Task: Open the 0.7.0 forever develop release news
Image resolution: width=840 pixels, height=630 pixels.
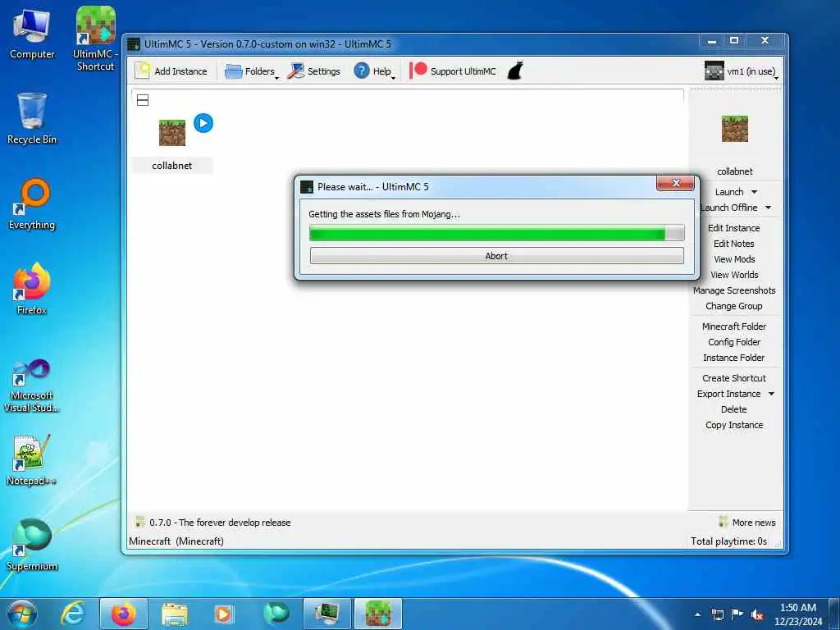Action: click(214, 522)
